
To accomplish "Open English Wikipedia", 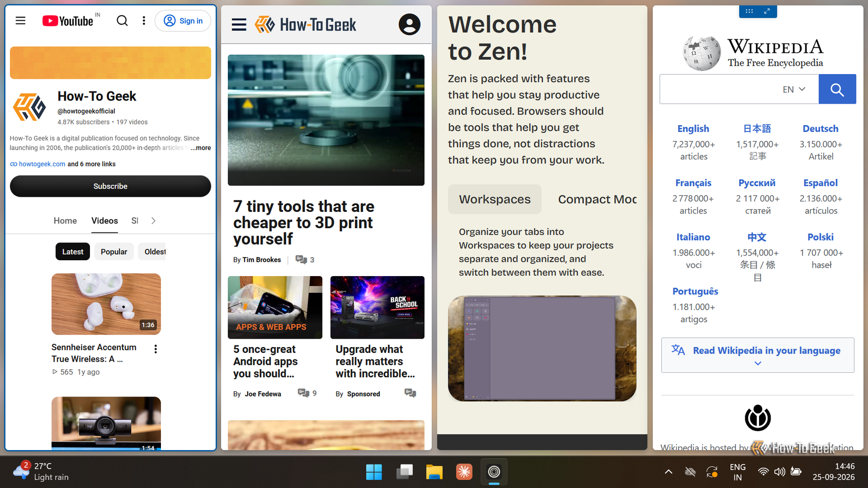I will 693,129.
